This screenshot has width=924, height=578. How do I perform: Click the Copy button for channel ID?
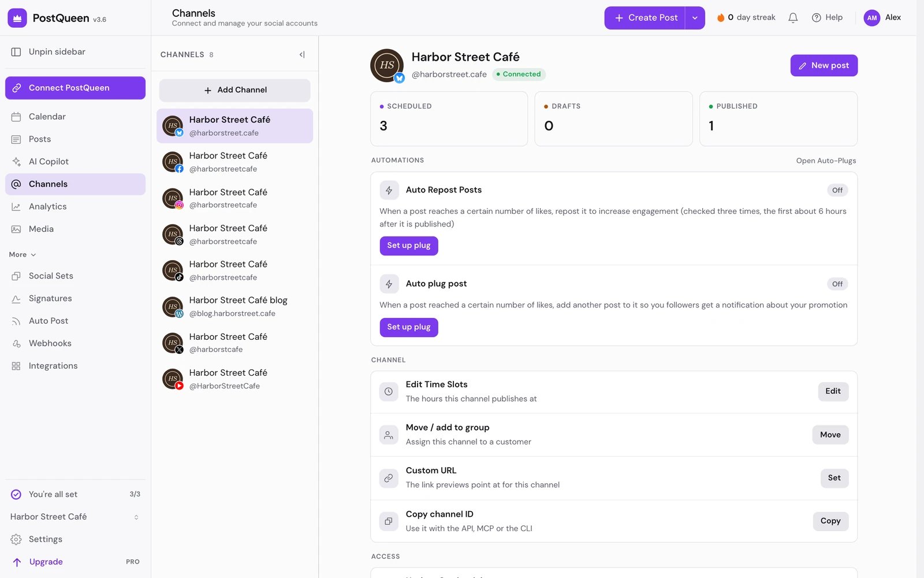click(x=830, y=521)
